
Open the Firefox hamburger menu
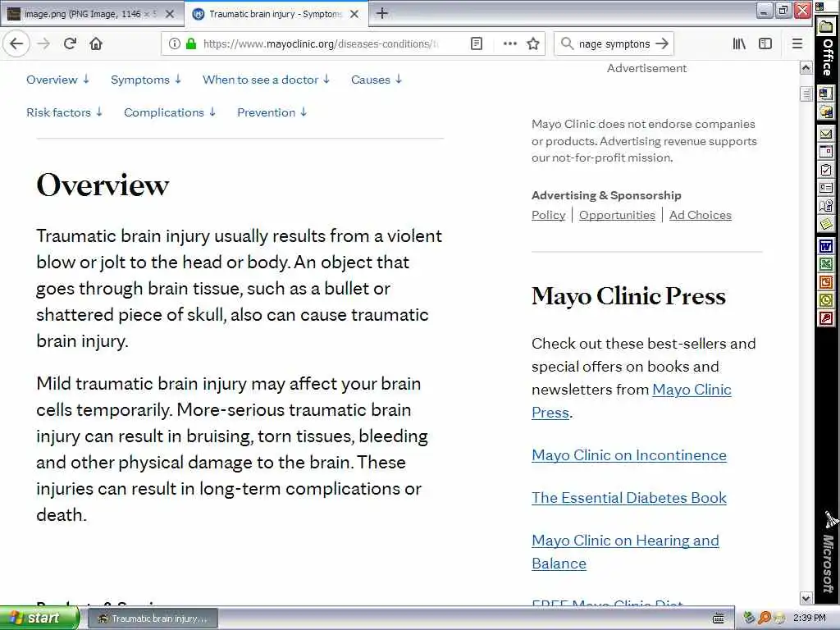[797, 43]
